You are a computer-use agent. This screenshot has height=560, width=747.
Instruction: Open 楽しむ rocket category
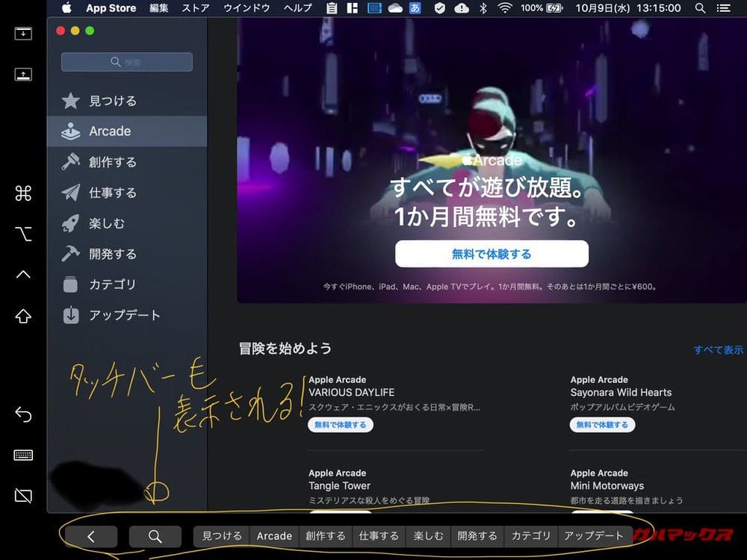point(71,223)
